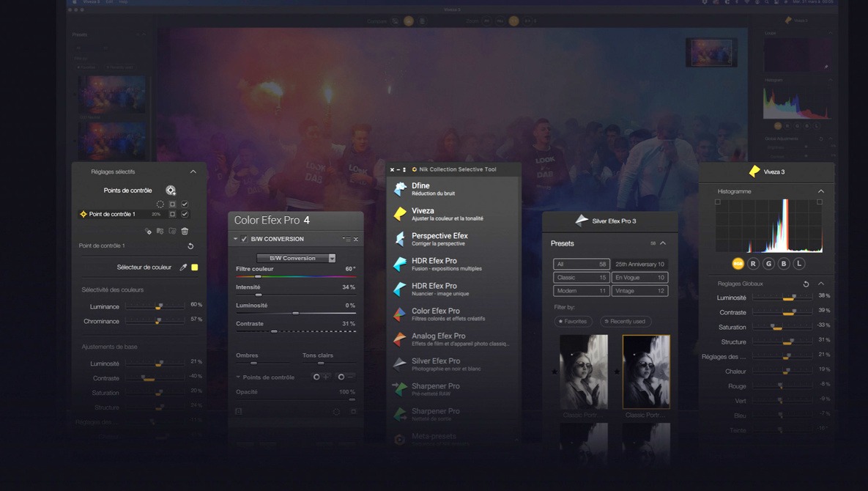Open the B/W Conversion method dropdown
Viewport: 868px width, 491px height.
[x=296, y=258]
